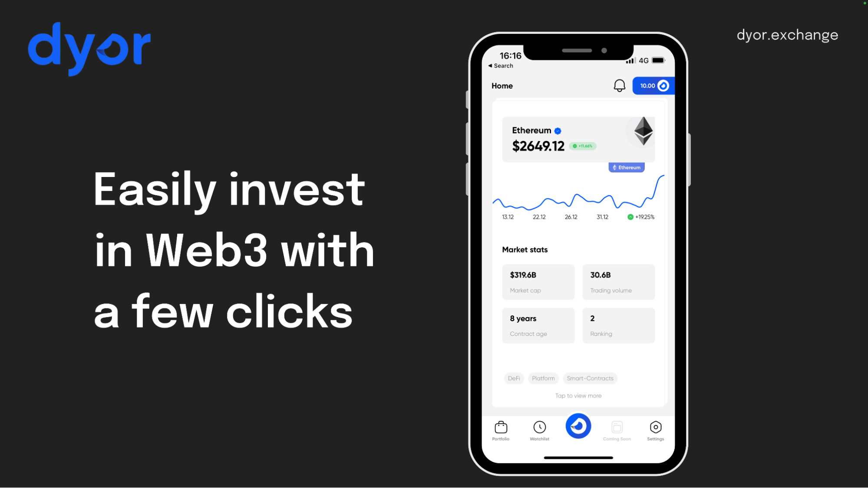The image size is (868, 488).
Task: Tap the bell notification icon
Action: click(x=619, y=85)
